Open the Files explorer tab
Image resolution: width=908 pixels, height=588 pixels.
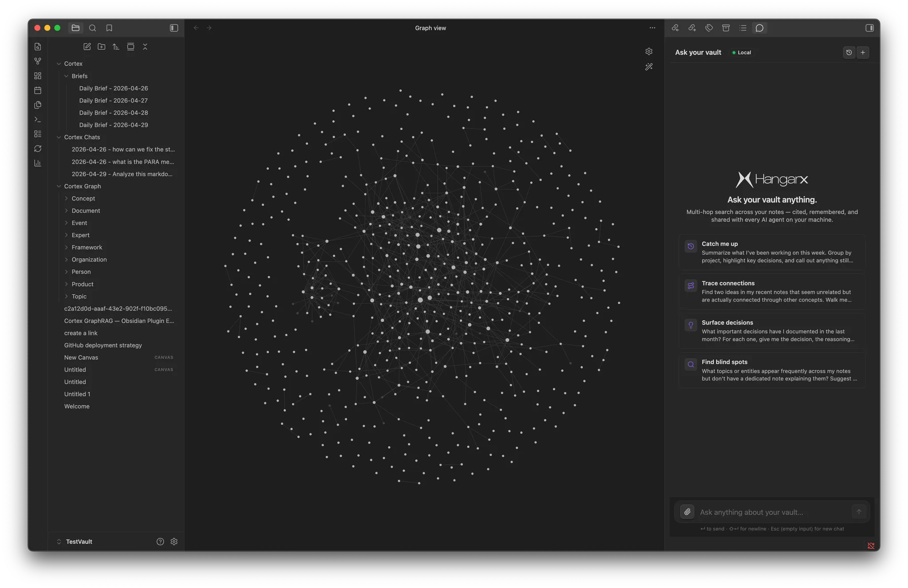coord(75,28)
